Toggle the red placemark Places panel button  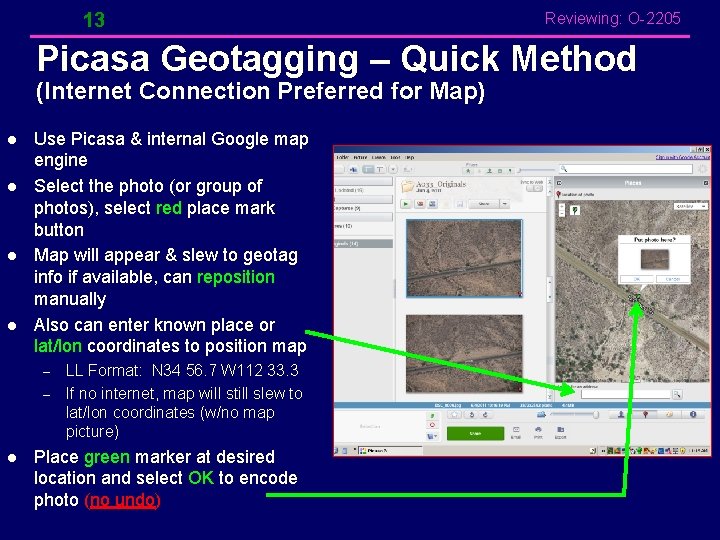pyautogui.click(x=645, y=414)
